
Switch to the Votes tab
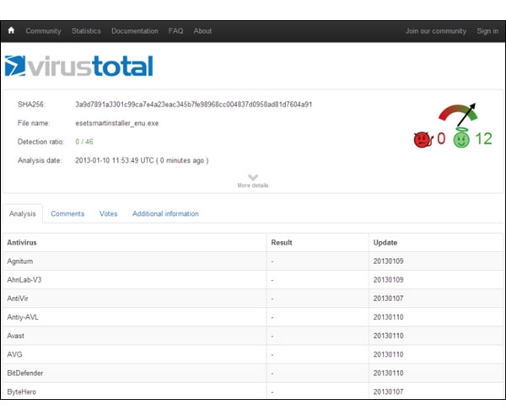(108, 213)
